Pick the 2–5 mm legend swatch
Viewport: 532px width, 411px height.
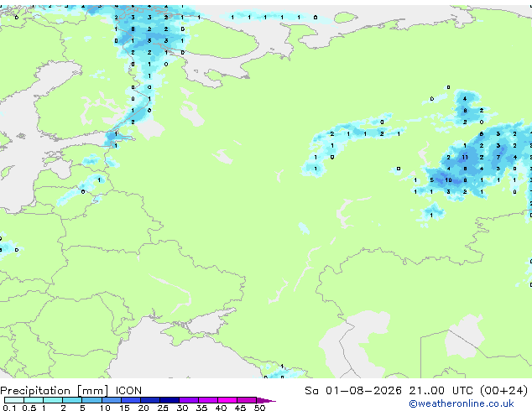[x=72, y=400]
